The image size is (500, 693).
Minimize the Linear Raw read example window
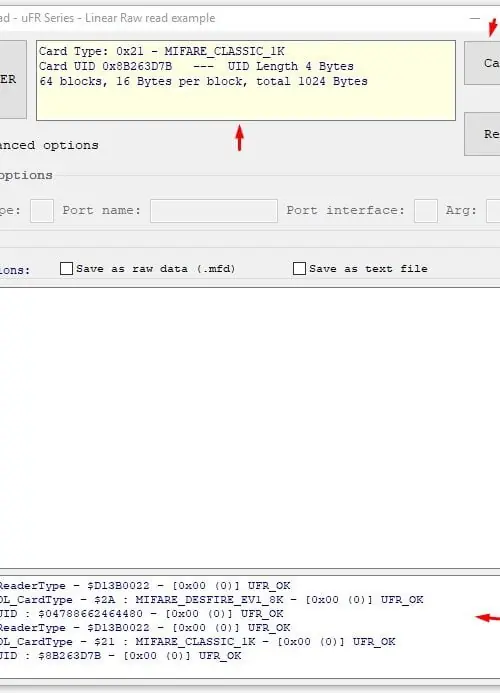(475, 19)
